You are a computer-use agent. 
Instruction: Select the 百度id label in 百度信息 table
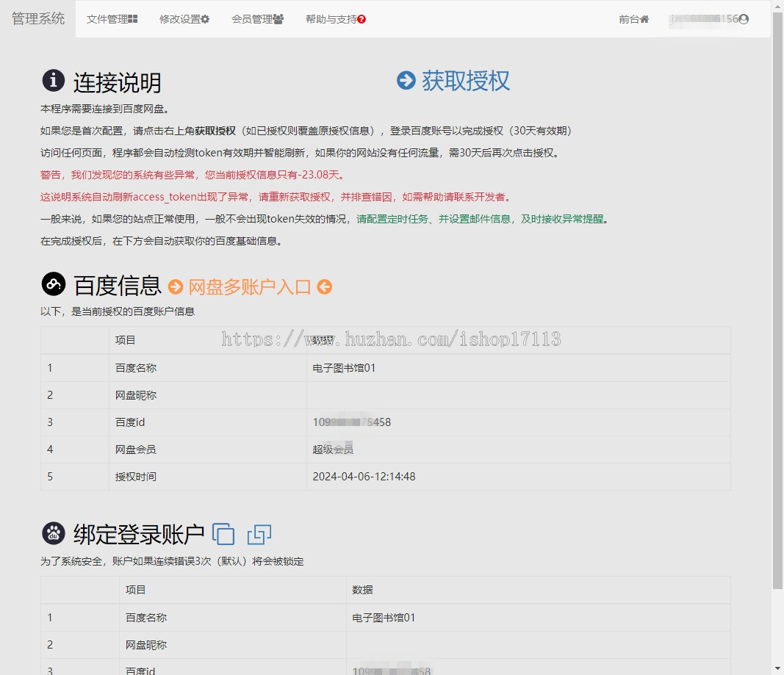click(x=130, y=422)
